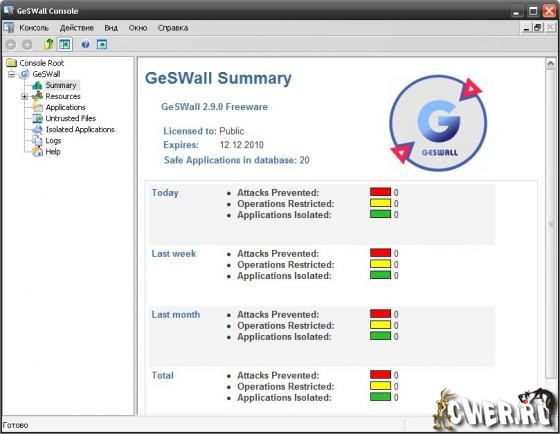This screenshot has width=560, height=434.
Task: Click the GeSWall node G icon
Action: 24,74
